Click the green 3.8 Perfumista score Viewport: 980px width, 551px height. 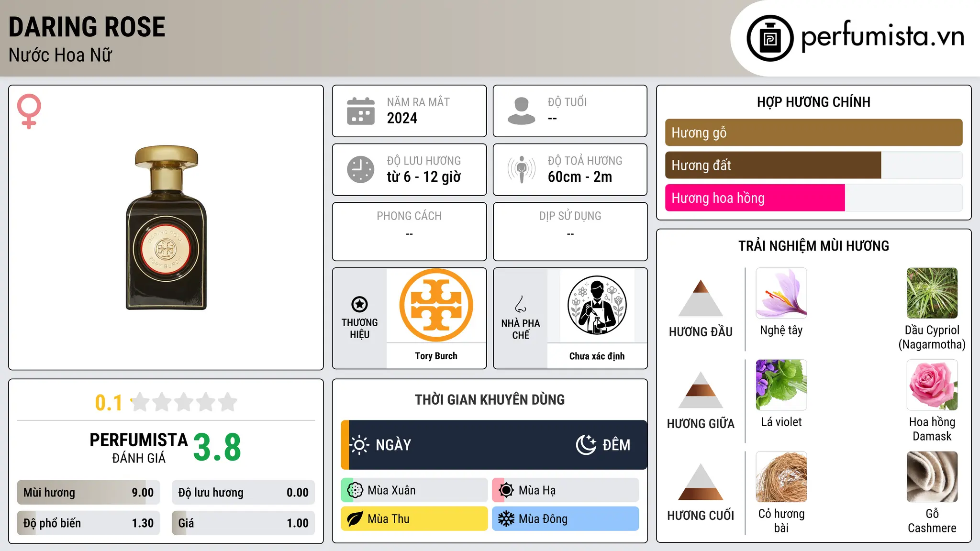point(217,447)
